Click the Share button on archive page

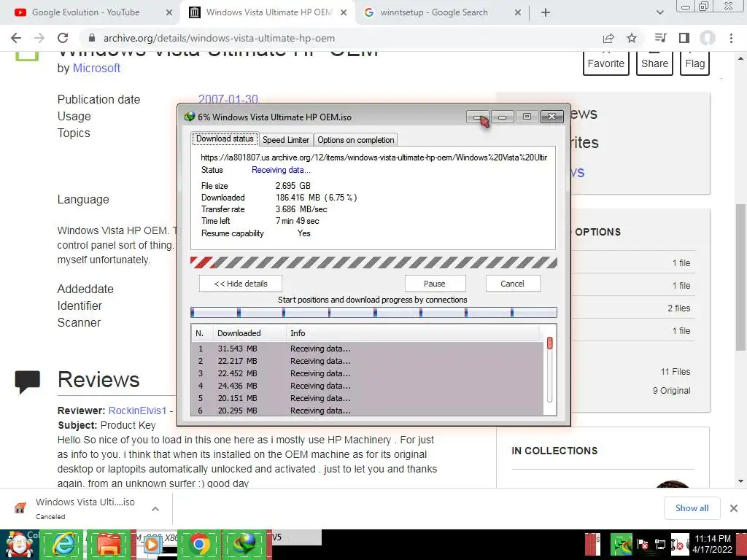click(654, 63)
